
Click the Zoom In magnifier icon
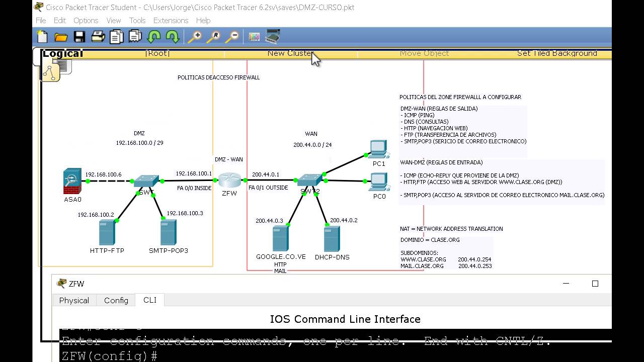coord(195,37)
